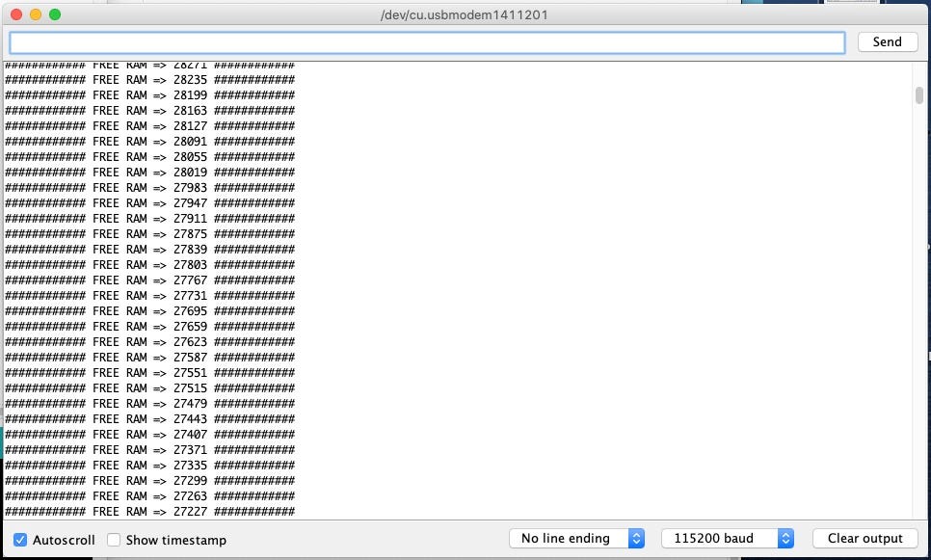This screenshot has width=931, height=560.
Task: Click the line with FREE RAM 28199
Action: pyautogui.click(x=149, y=95)
